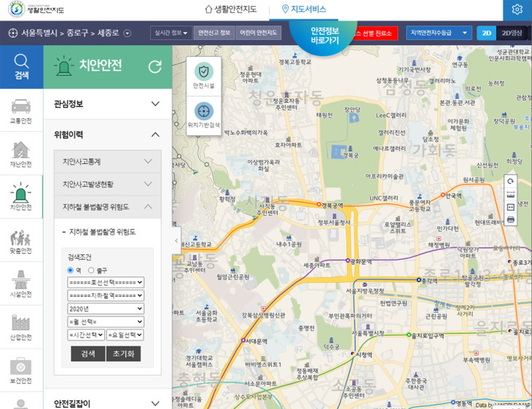Open the 호선선택 line dropdown

(x=106, y=282)
